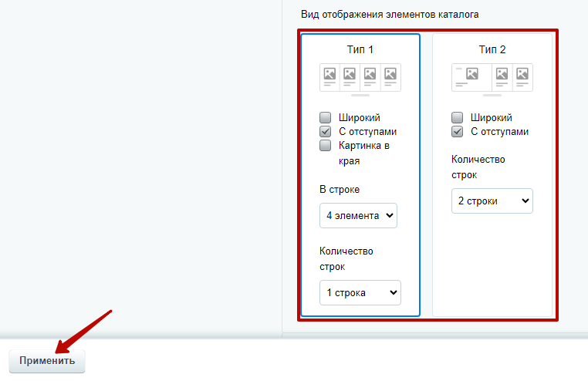This screenshot has height=381, width=588.
Task: Open the 2 строки dropdown
Action: coord(492,201)
